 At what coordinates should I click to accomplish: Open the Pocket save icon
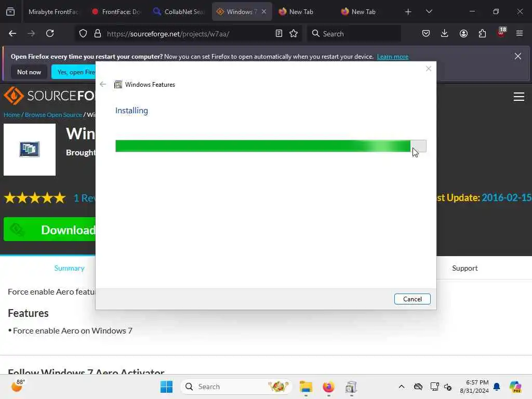point(426,34)
